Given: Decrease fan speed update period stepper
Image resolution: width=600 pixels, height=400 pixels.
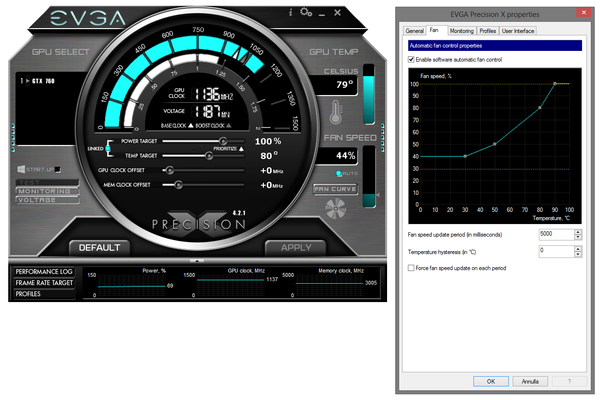Looking at the screenshot, I should point(578,237).
